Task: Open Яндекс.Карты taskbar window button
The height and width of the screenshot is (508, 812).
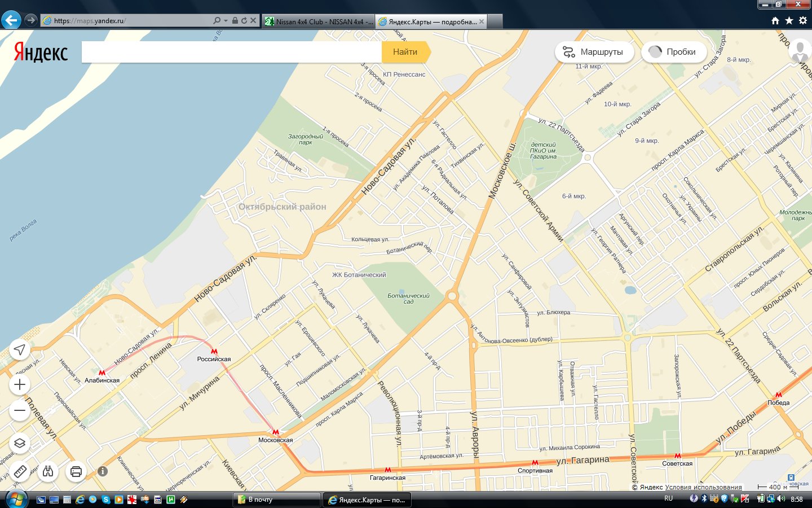Action: point(367,500)
